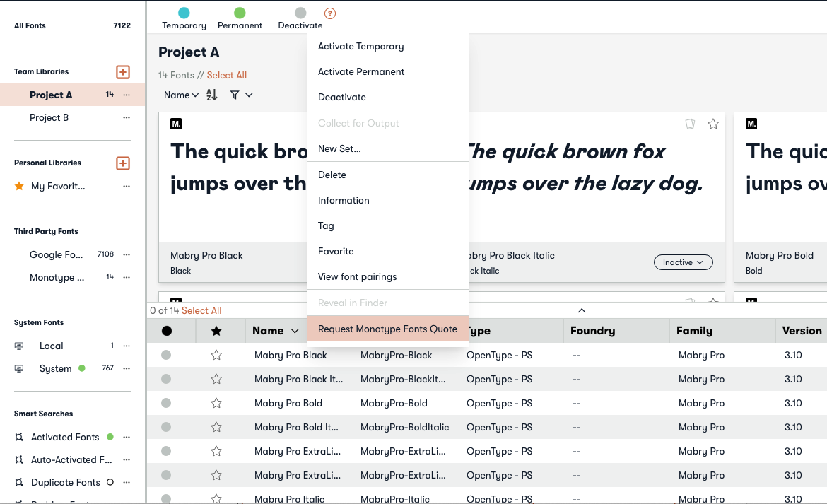Favorite Mabry Pro Black Italic card star

click(713, 124)
